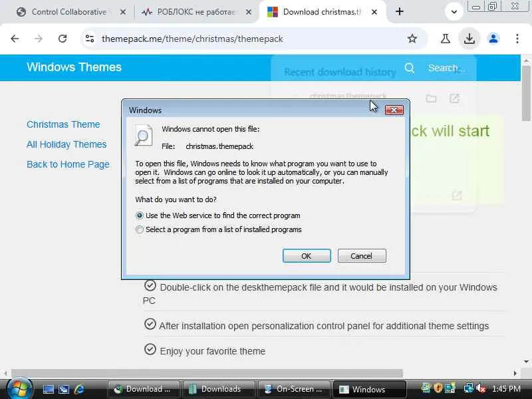This screenshot has height=399, width=532.
Task: Open the Windows Start orb
Action: click(x=19, y=388)
